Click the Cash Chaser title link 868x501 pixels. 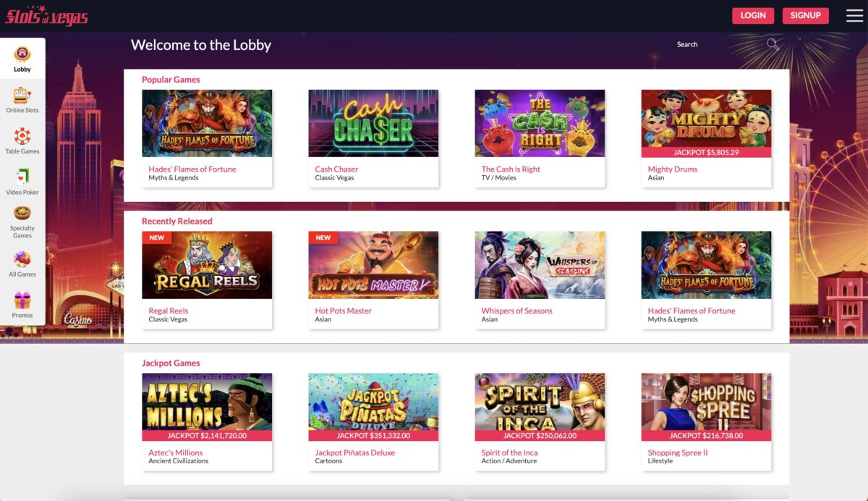coord(336,169)
